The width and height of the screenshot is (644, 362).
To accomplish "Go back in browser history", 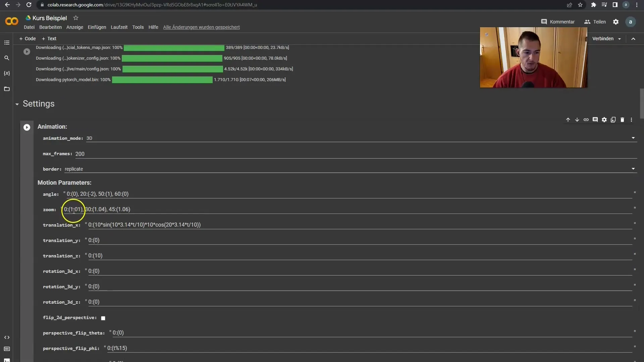I will point(7,5).
